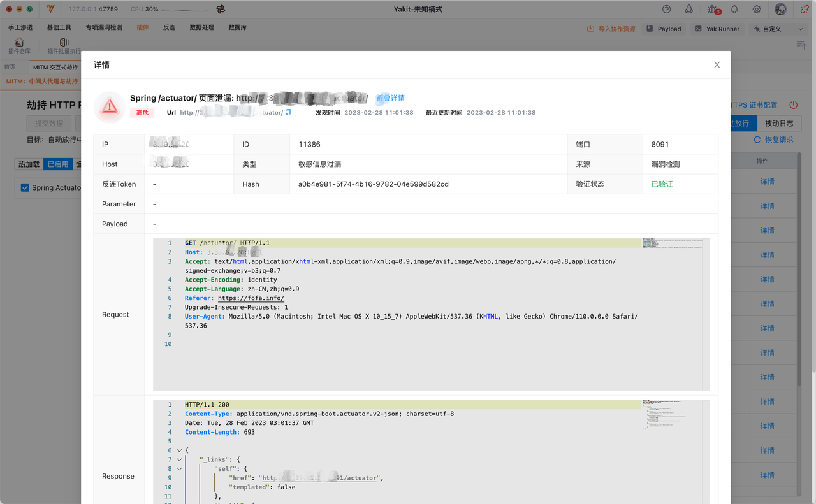816x504 pixels.
Task: Click the User-Agent header line in Request
Action: click(411, 321)
